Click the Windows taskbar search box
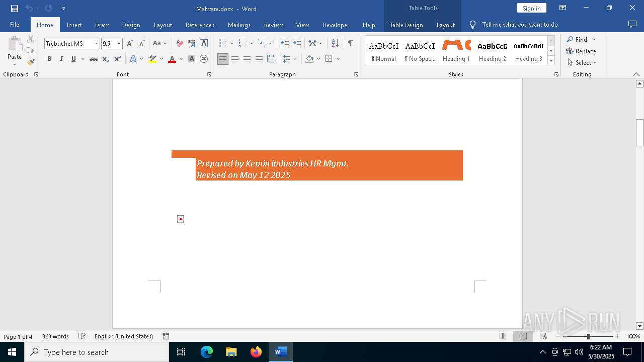The image size is (644, 362). tap(97, 352)
